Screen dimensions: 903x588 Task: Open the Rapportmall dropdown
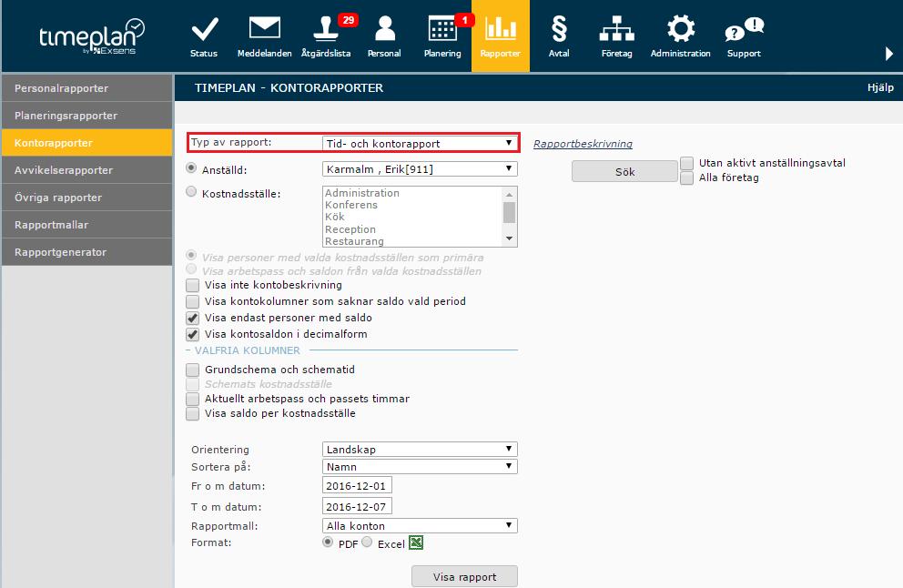(420, 525)
